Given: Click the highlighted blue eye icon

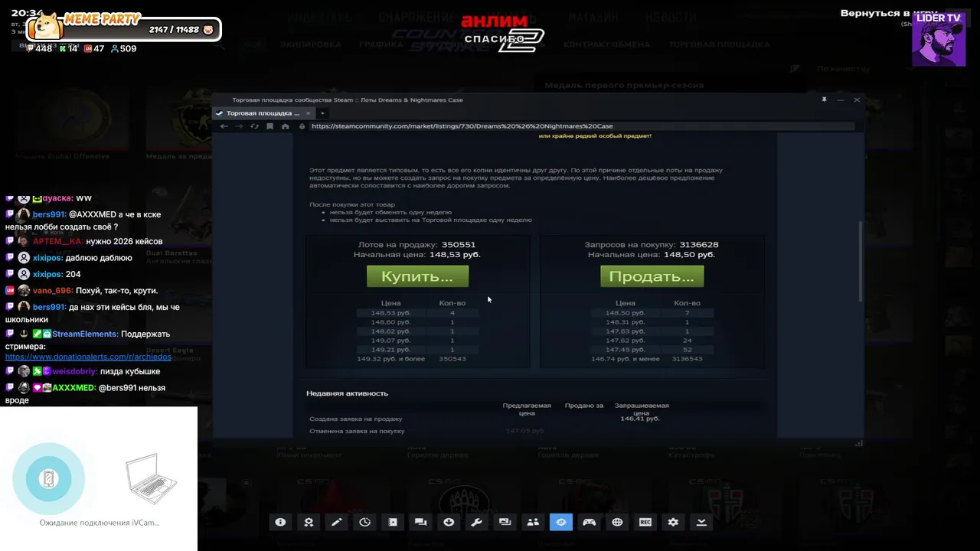Looking at the screenshot, I should pos(561,522).
